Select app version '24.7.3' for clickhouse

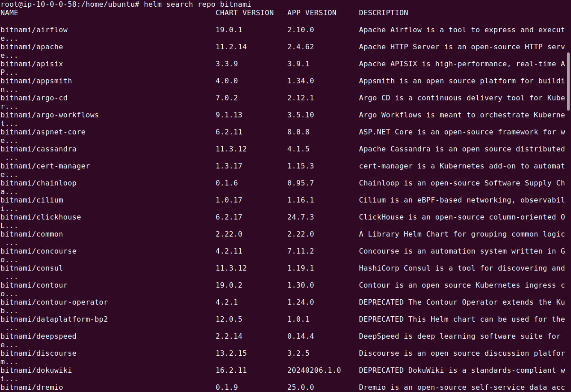tap(301, 217)
